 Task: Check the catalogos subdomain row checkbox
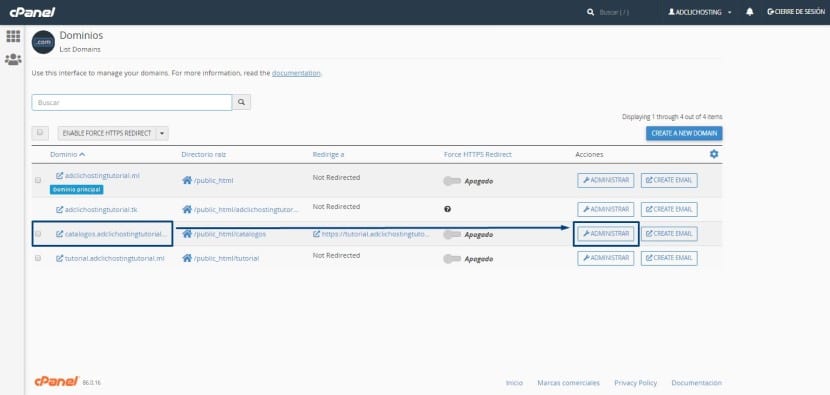coord(38,234)
